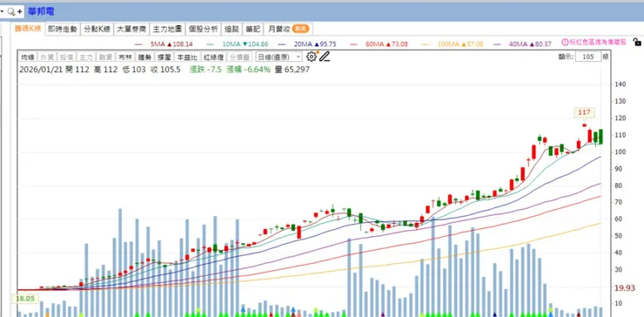644x317 pixels.
Task: Open the dropdown arrow left of magnifier
Action: coord(2,12)
